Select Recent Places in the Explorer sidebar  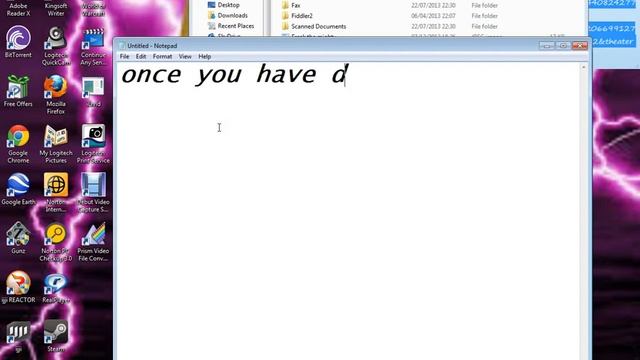(231, 26)
